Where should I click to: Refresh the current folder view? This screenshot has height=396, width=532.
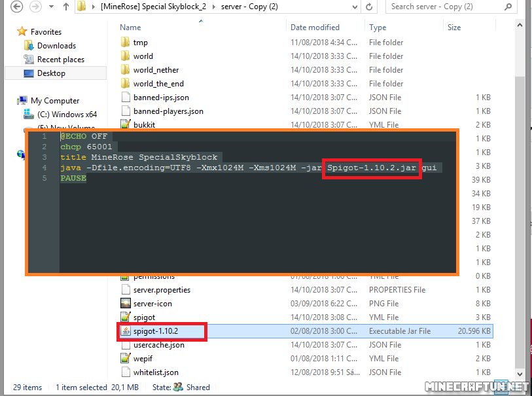(369, 7)
